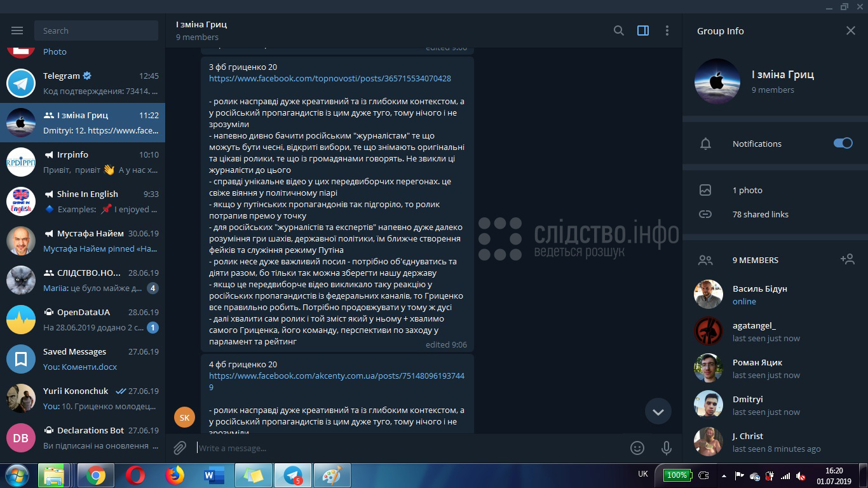Click the voice message microphone icon
This screenshot has width=868, height=488.
pos(667,448)
